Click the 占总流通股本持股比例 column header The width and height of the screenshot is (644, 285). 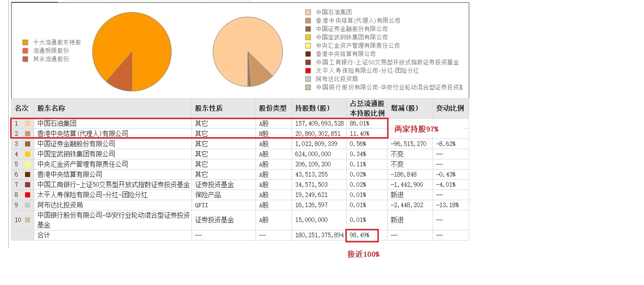[367, 108]
